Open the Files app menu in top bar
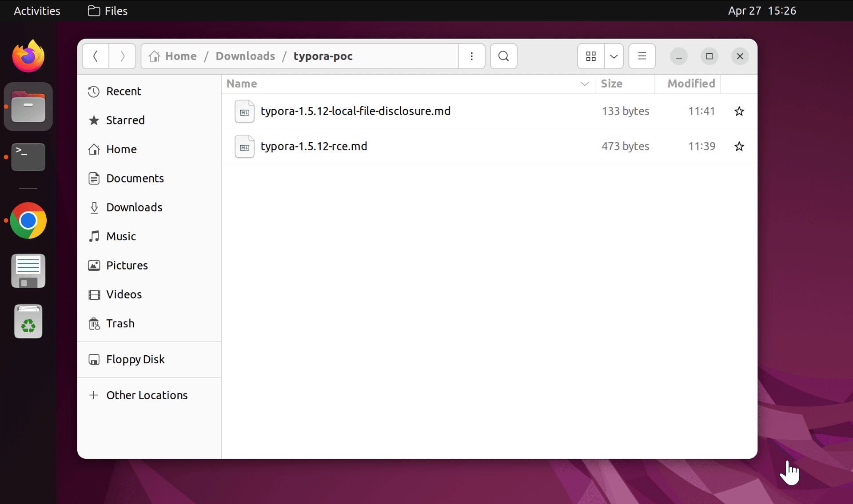 pyautogui.click(x=108, y=11)
